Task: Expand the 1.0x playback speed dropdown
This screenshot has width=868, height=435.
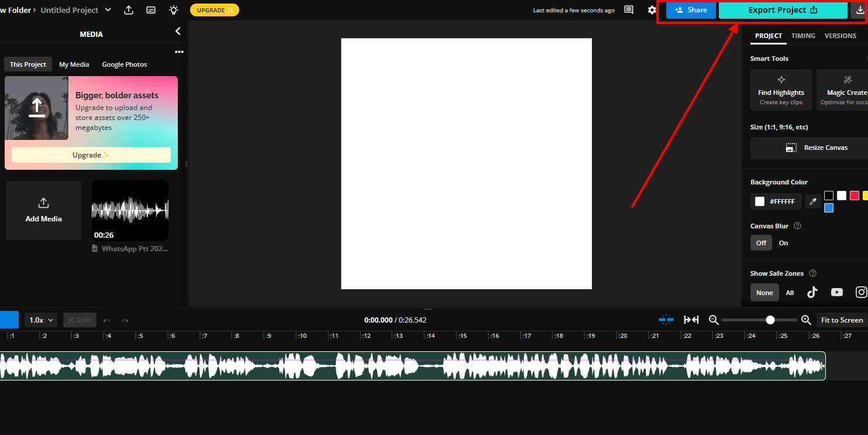Action: (x=42, y=320)
